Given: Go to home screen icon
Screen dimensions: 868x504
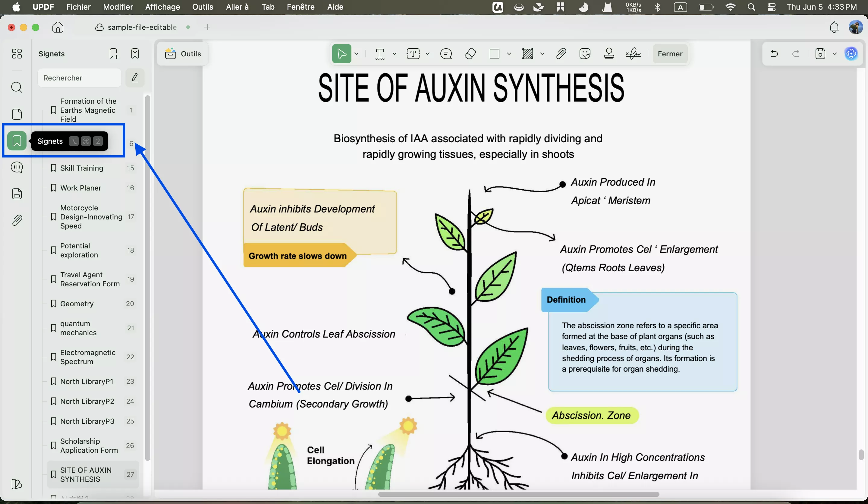Looking at the screenshot, I should coord(58,27).
